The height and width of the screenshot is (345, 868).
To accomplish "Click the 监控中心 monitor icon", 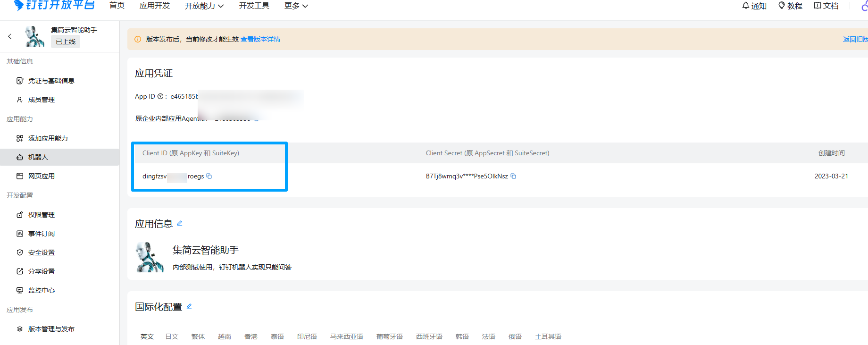I will point(20,290).
